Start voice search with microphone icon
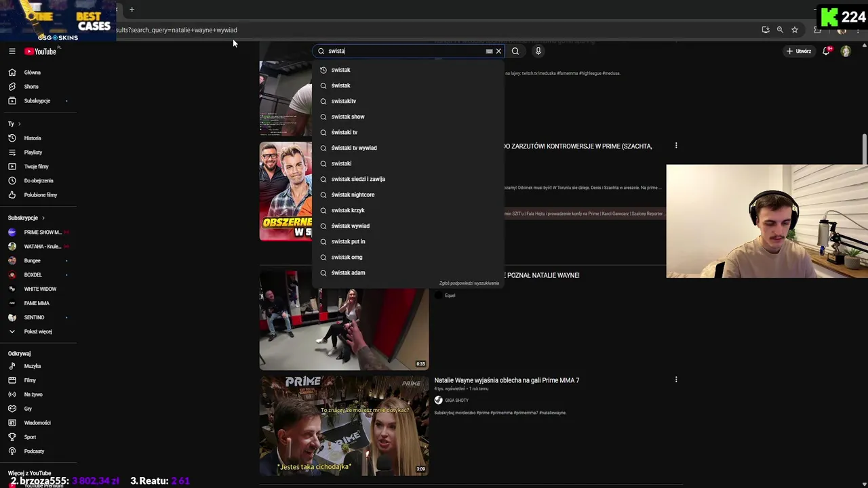868x488 pixels. [538, 51]
